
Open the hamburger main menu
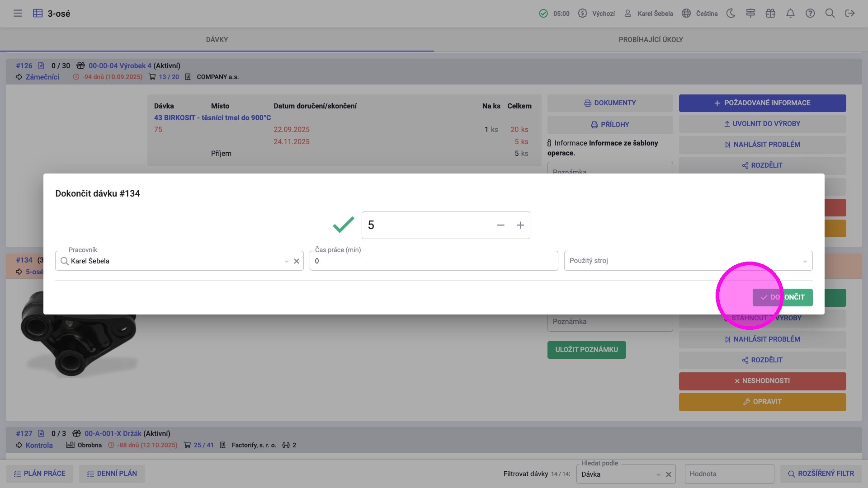18,14
